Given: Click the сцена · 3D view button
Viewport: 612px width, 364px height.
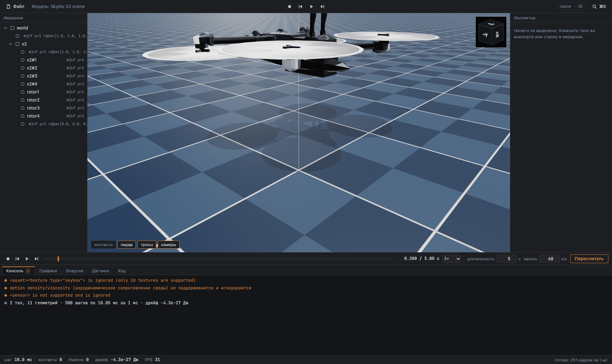Looking at the screenshot, I should [x=571, y=7].
